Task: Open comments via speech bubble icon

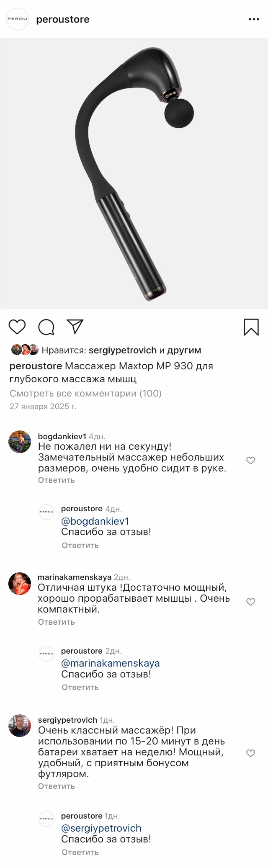Action: tap(46, 327)
